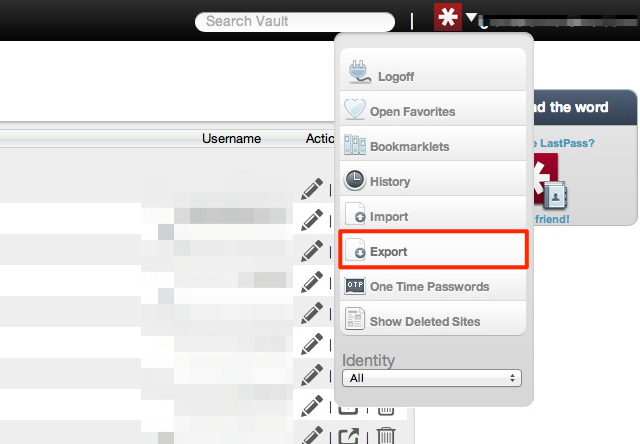Image resolution: width=640 pixels, height=444 pixels.
Task: Select Show Deleted Sites entry
Action: (x=433, y=319)
